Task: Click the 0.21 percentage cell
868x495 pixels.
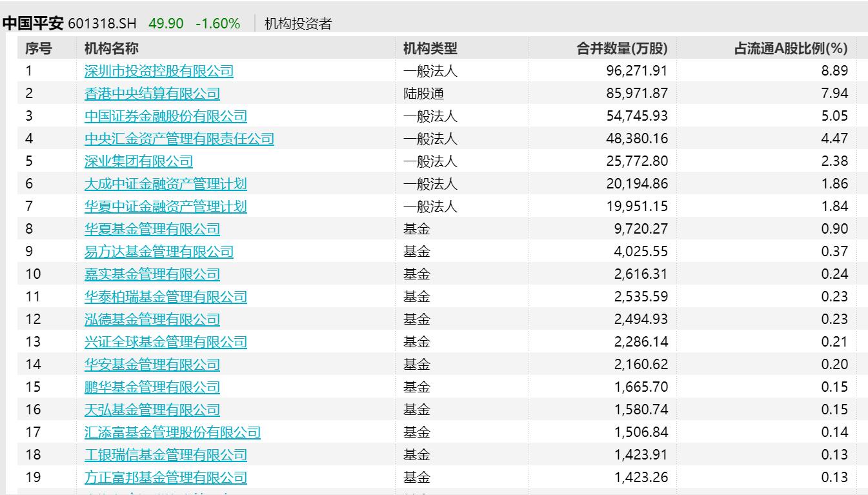Action: click(x=834, y=342)
